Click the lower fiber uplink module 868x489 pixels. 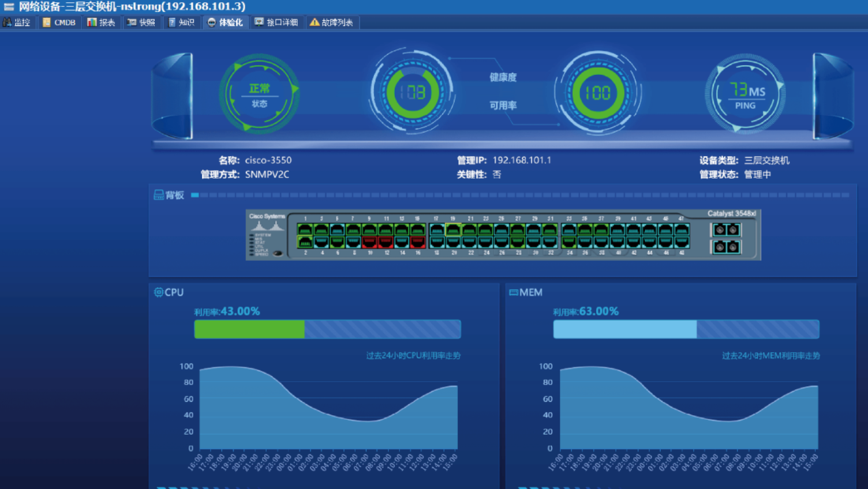click(726, 247)
